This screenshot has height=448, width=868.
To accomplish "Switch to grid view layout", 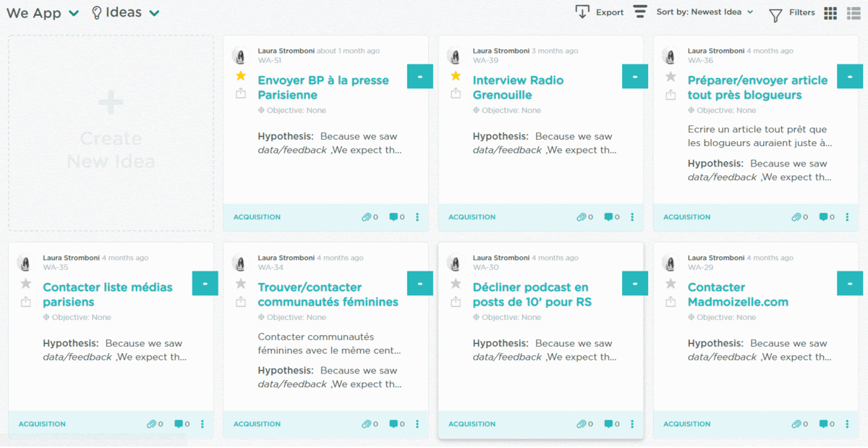I will tap(830, 13).
